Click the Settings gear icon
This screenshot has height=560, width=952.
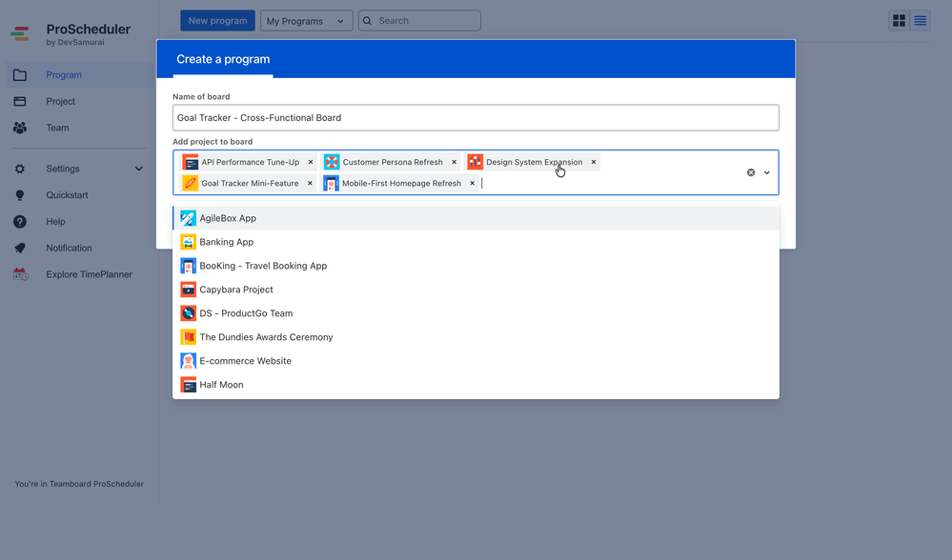click(20, 169)
